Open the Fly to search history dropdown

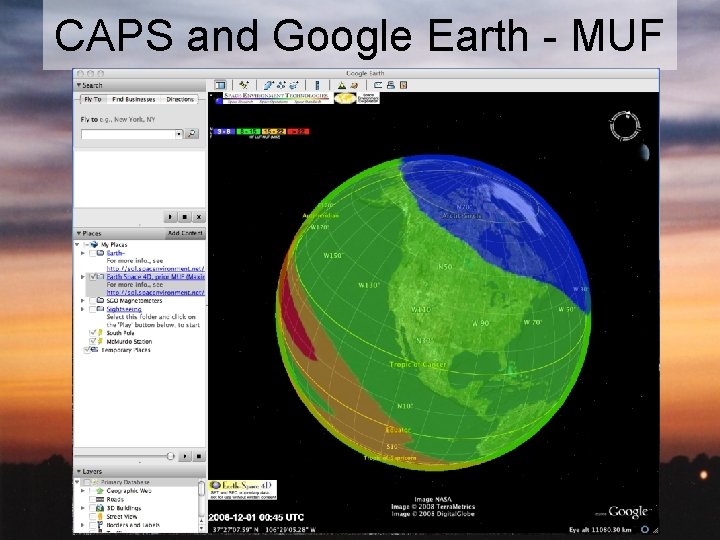pos(179,134)
